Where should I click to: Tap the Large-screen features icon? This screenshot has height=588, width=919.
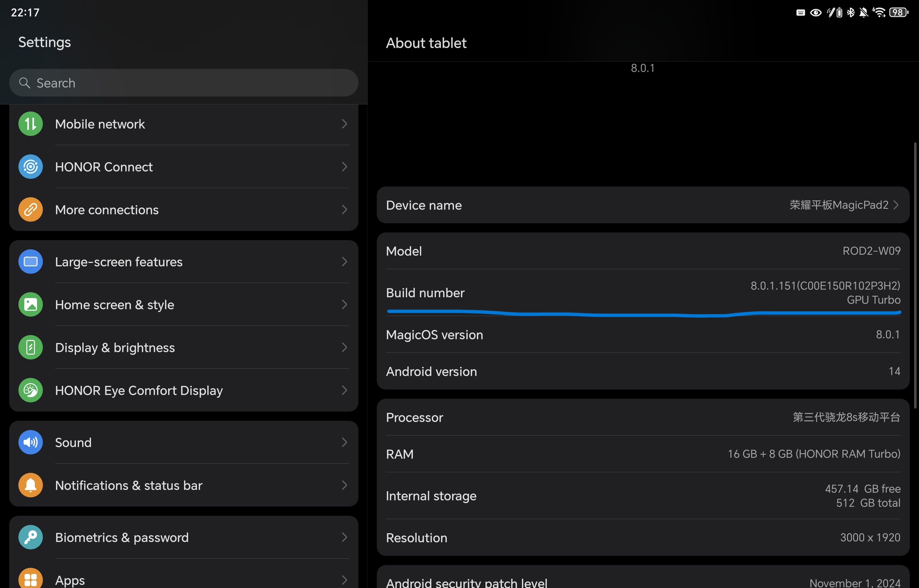coord(31,262)
